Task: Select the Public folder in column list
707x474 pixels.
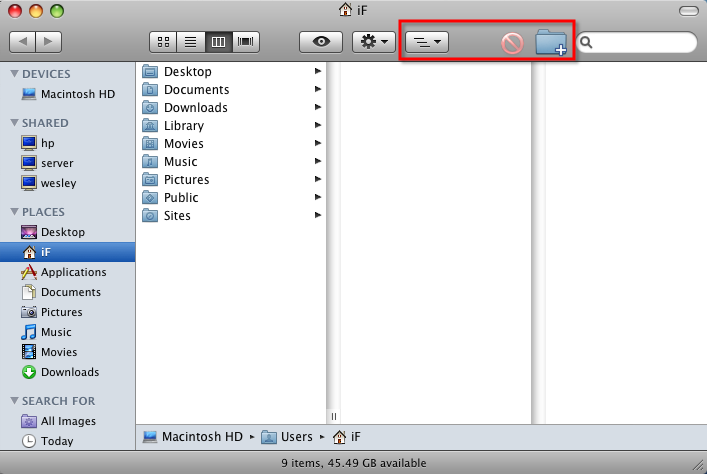Action: tap(231, 198)
